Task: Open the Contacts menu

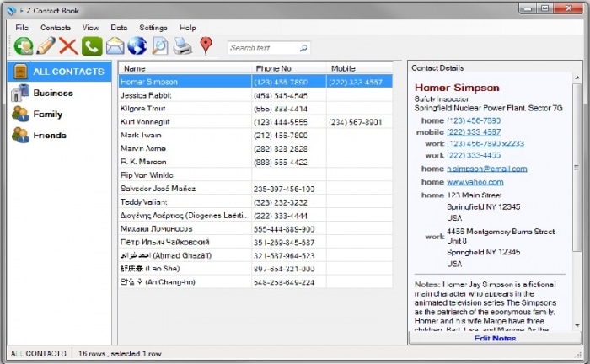Action: point(56,28)
